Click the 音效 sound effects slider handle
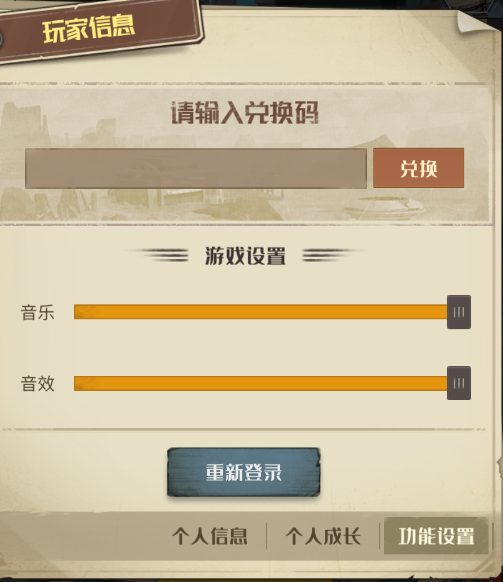Viewport: 503px width, 582px height. [x=459, y=383]
